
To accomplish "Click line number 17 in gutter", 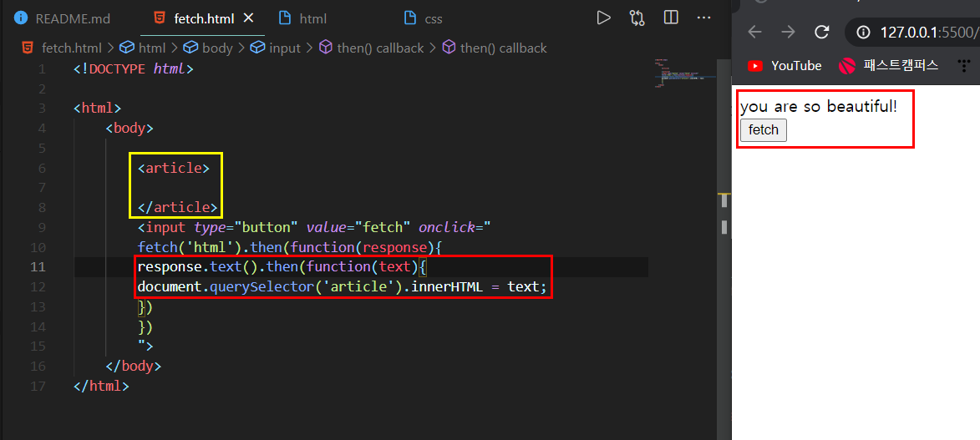I will [x=38, y=386].
